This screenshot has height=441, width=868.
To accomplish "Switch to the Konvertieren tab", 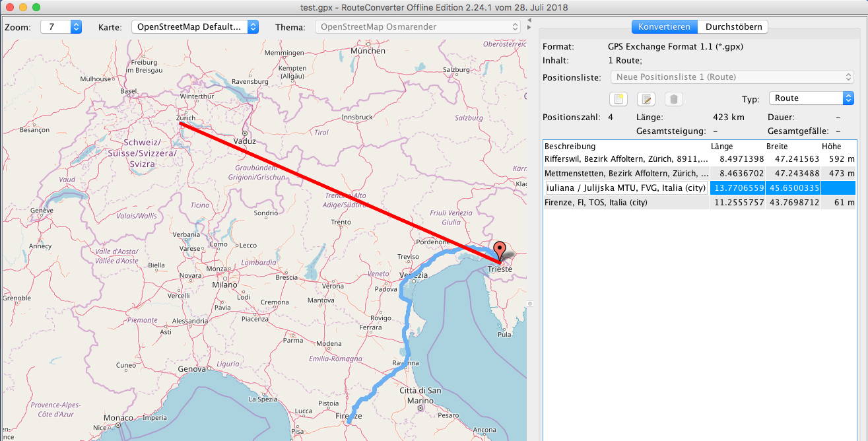I will (x=664, y=27).
